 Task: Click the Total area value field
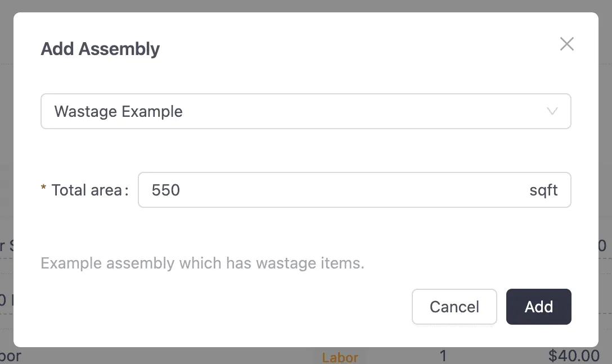pos(355,190)
